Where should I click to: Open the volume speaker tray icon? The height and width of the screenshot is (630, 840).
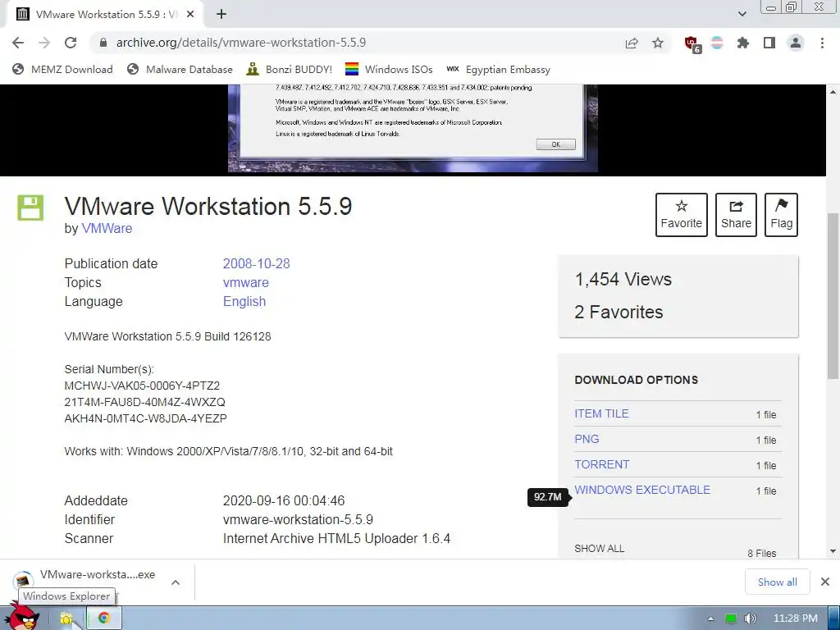point(750,619)
